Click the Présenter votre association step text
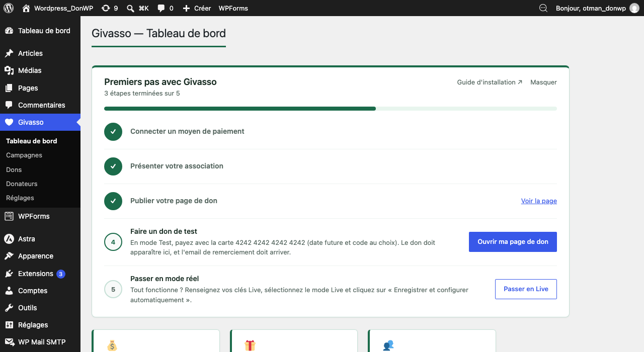644x352 pixels. [177, 166]
